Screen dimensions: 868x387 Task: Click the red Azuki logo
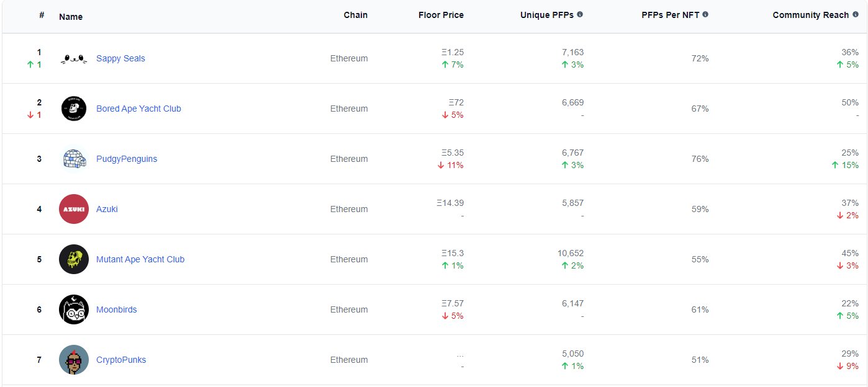coord(74,209)
